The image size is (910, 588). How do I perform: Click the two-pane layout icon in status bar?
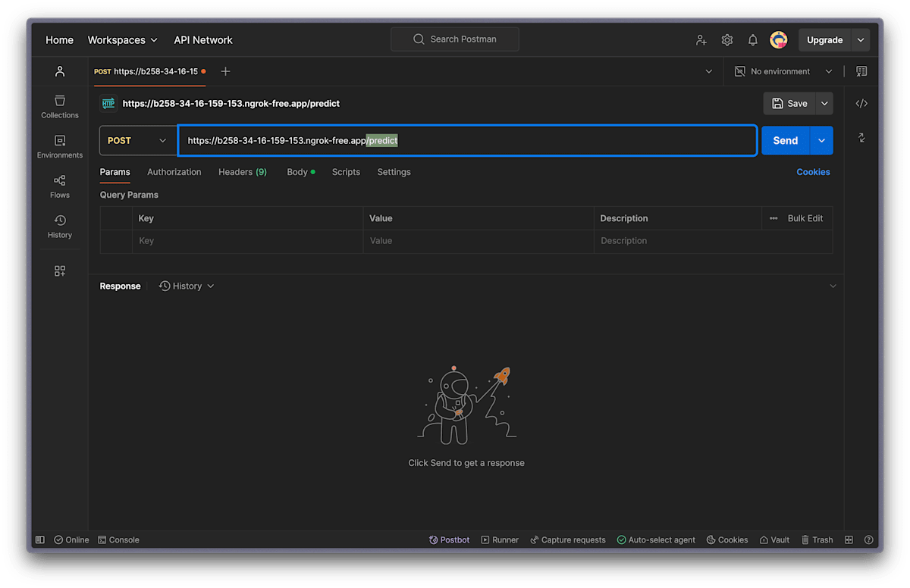click(849, 540)
